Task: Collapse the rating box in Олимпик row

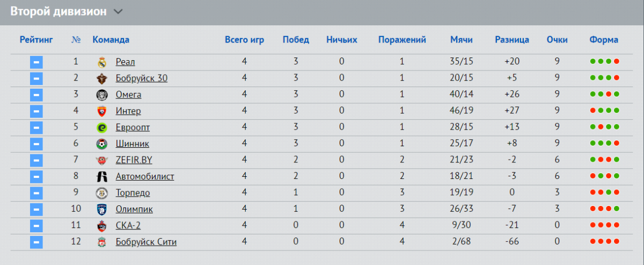Action: click(36, 210)
